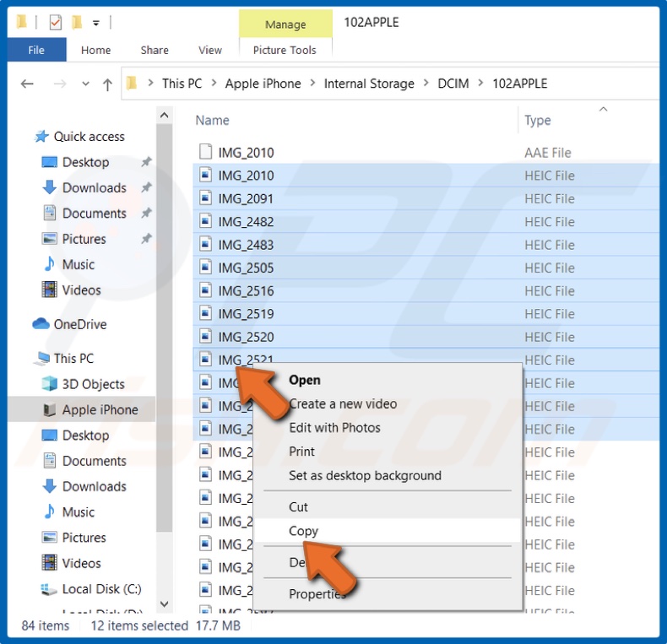Open the File tab
This screenshot has height=644, width=667.
point(36,50)
